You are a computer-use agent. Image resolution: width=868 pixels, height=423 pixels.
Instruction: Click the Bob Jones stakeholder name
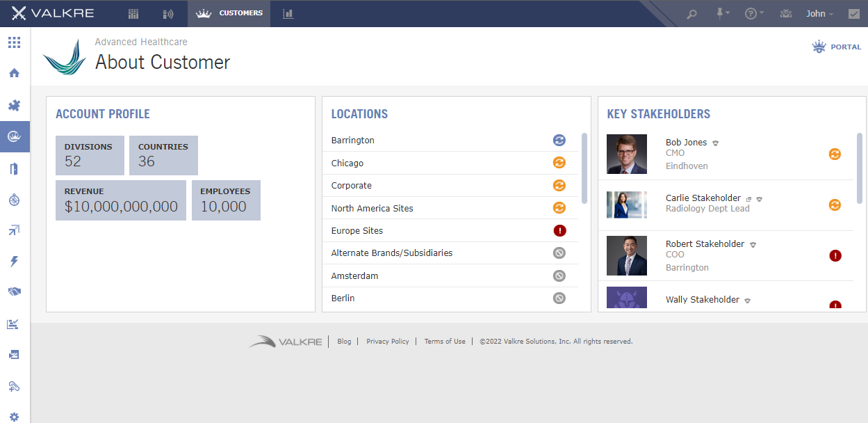(x=686, y=142)
